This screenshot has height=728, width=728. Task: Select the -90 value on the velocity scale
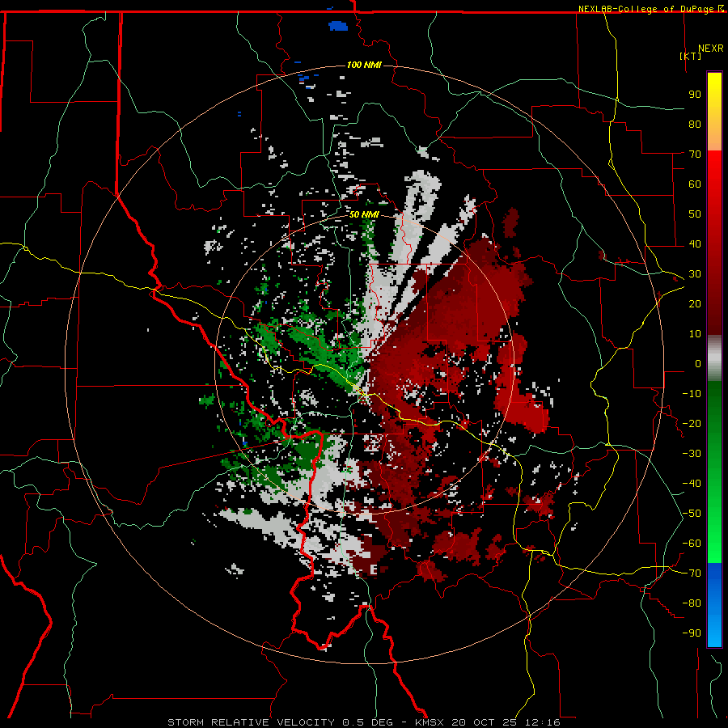point(692,633)
